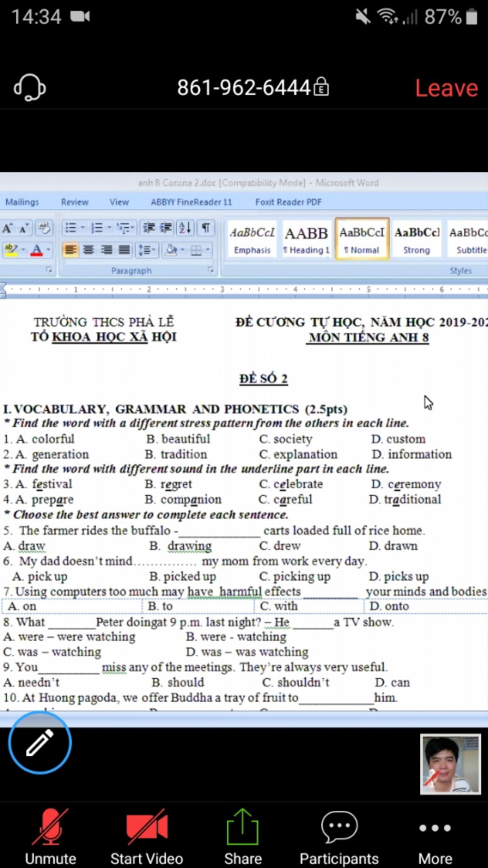
Task: Select the participant video thumbnail
Action: [450, 764]
